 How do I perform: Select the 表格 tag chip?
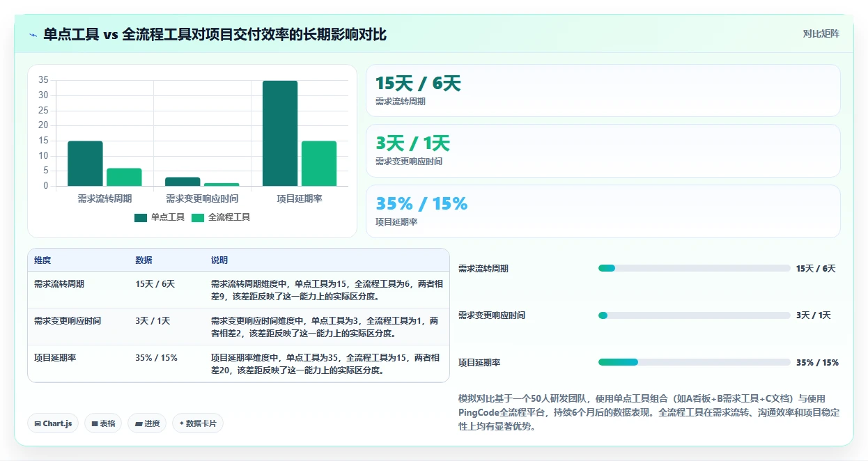pos(103,423)
